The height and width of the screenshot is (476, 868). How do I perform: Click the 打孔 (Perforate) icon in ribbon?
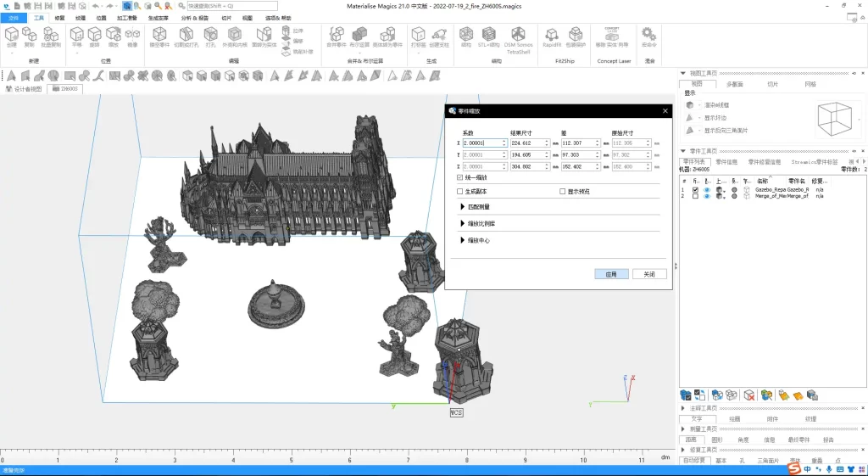[x=209, y=34]
